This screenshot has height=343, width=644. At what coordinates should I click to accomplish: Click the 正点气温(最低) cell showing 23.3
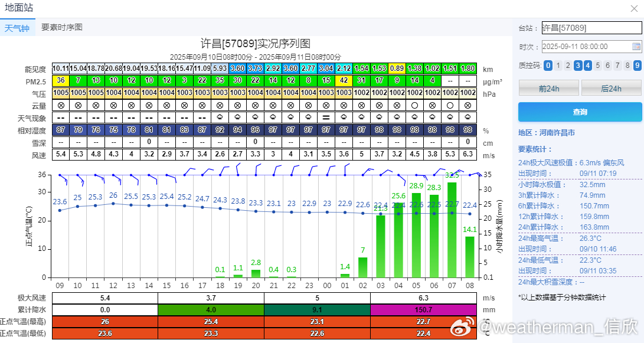pos(211,334)
